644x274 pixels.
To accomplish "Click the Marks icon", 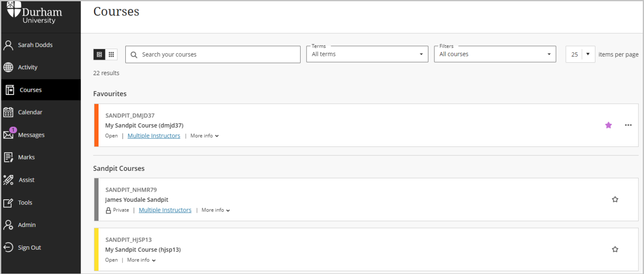I will (8, 157).
